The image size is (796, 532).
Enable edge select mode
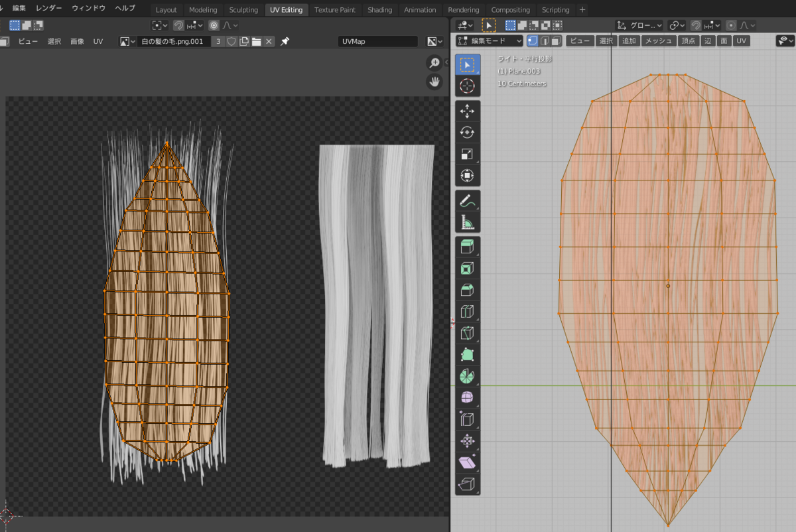(x=545, y=41)
